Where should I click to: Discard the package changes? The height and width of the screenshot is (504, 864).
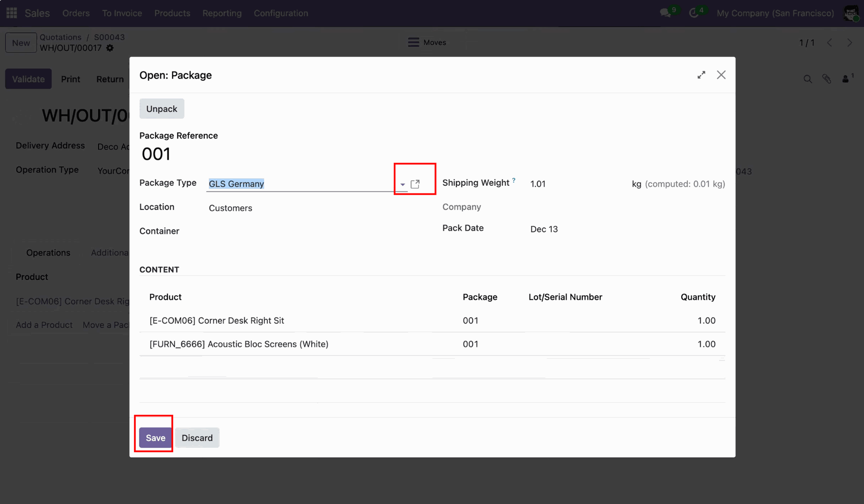(197, 438)
